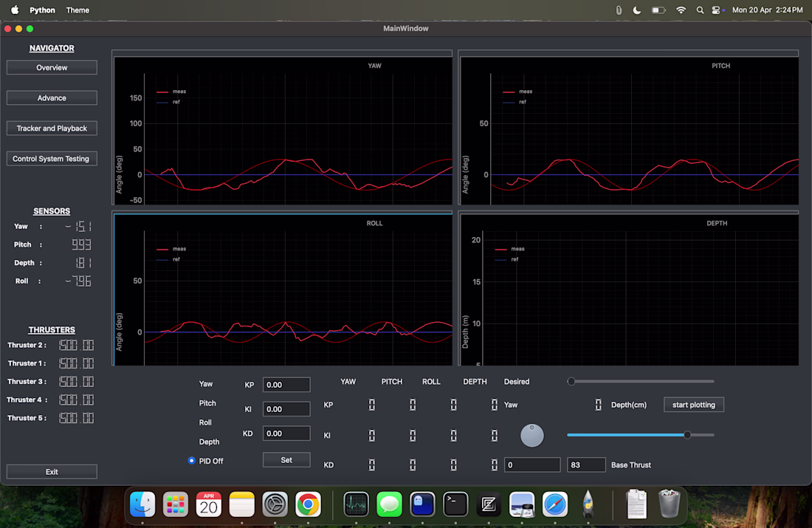
Task: Click the Wi-Fi status icon
Action: coord(681,10)
